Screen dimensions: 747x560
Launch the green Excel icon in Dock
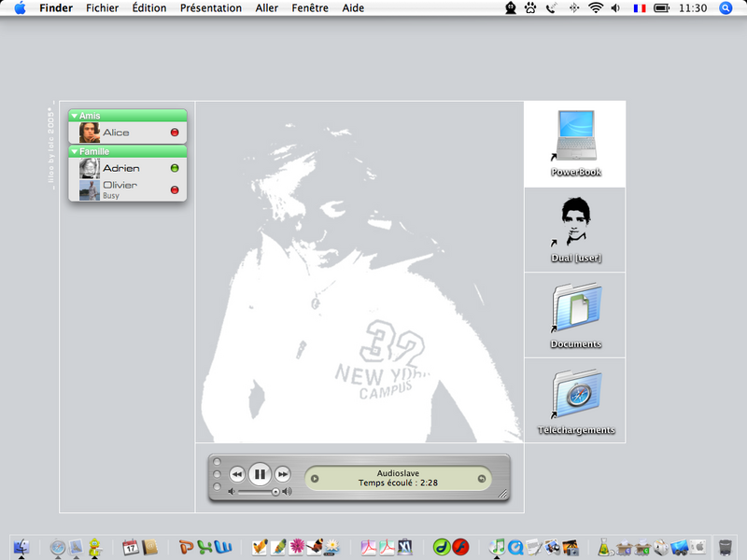(204, 548)
